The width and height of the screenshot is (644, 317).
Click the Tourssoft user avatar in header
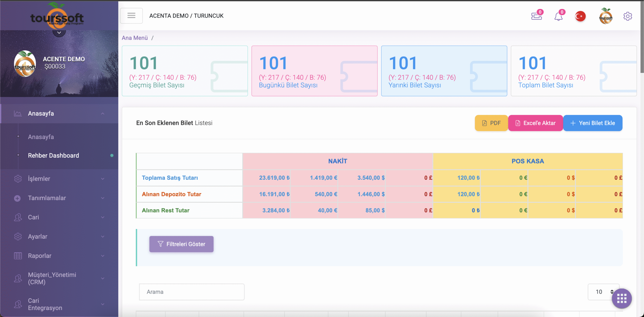click(x=606, y=16)
